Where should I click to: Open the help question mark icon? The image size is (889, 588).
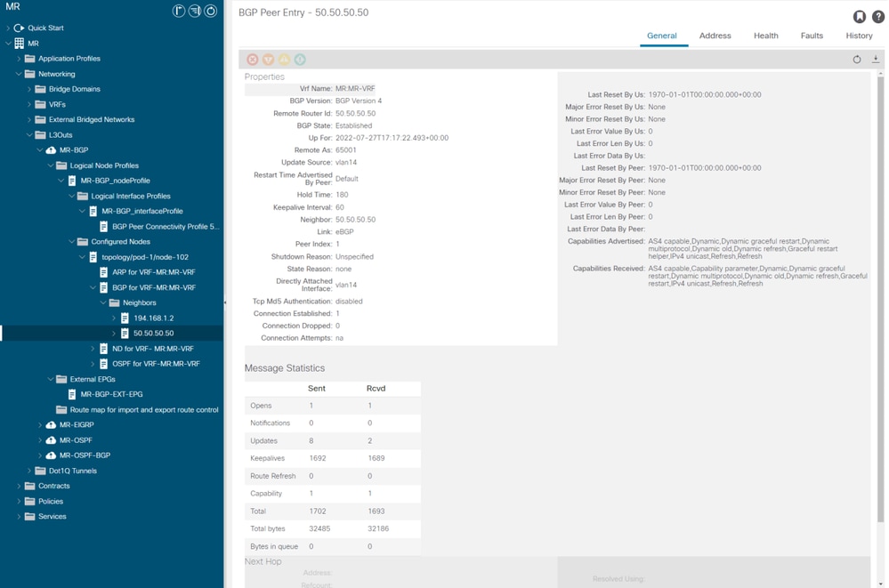click(x=877, y=17)
